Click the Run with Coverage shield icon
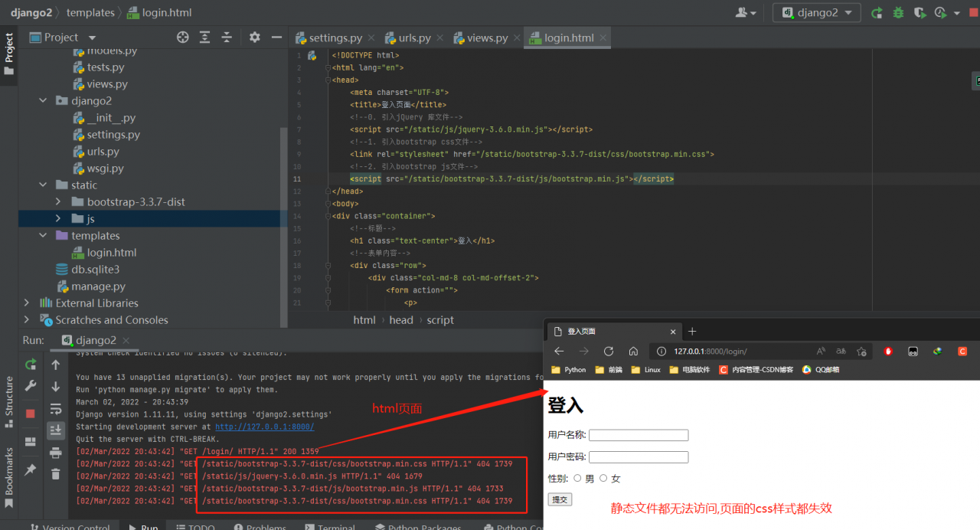Viewport: 980px width, 530px height. (x=920, y=13)
